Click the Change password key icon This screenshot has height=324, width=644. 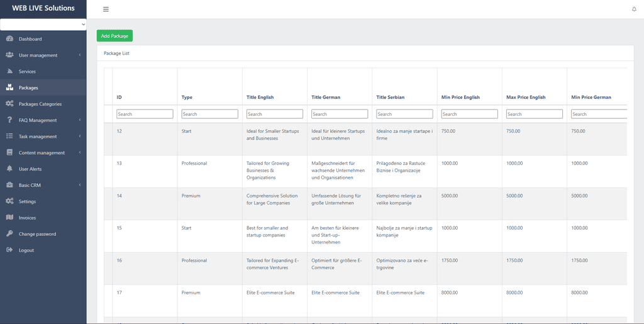[x=10, y=233]
